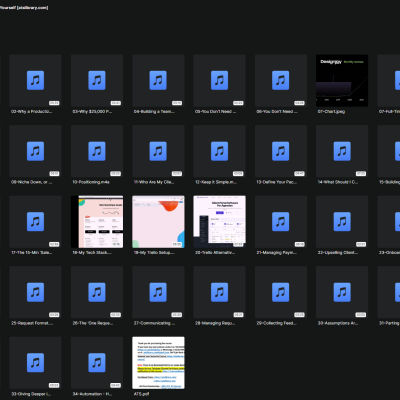
Task: Select the '17-The 15-Min Sale...' audio file
Action: [35, 222]
